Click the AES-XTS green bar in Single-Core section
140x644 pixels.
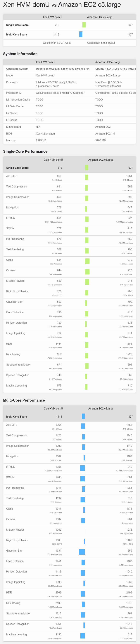pyautogui.click(x=87, y=177)
